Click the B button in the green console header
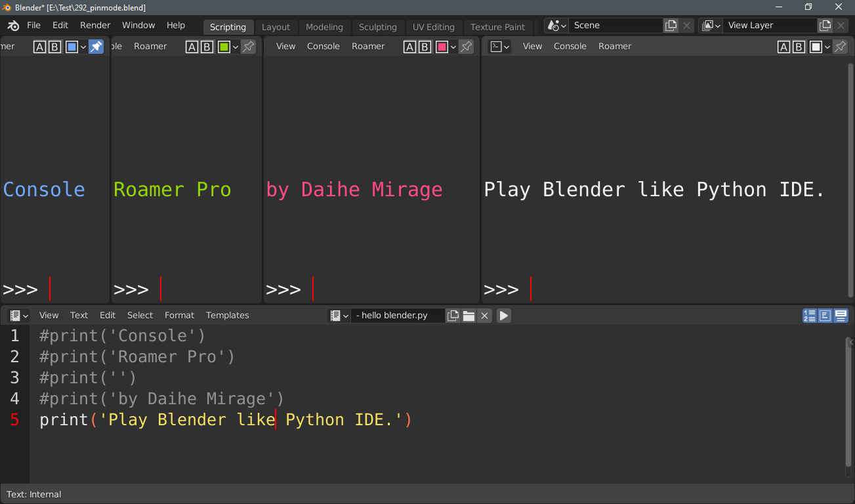Screen dimensions: 855x504 click(x=207, y=47)
